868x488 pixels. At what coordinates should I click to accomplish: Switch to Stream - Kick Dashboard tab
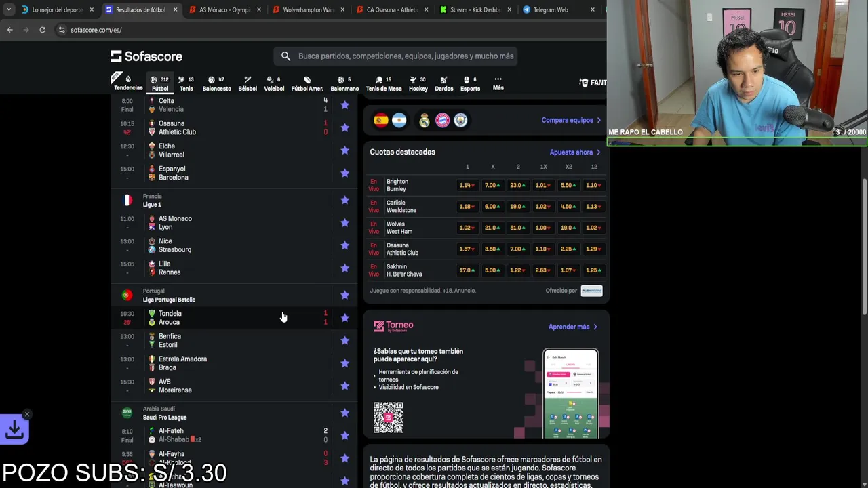(x=475, y=9)
